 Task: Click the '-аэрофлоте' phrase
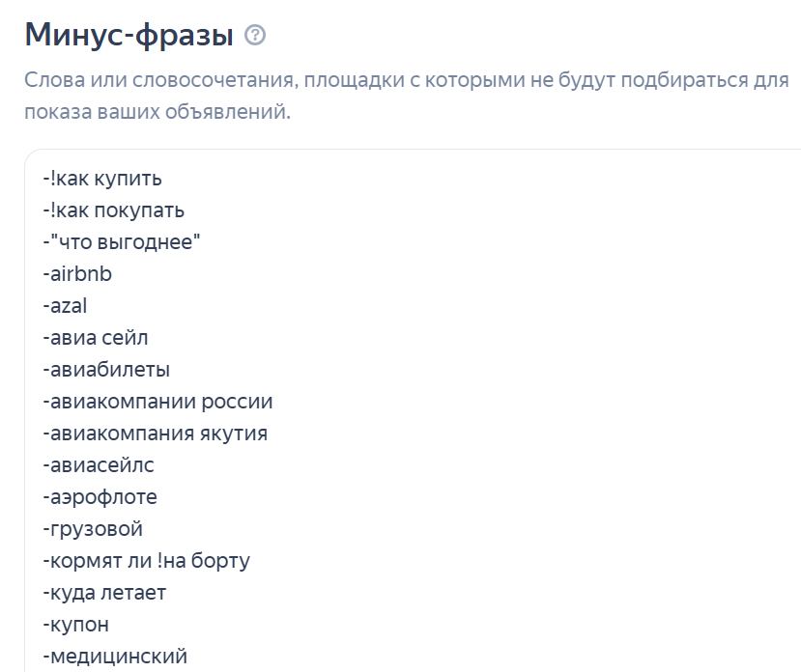[x=100, y=497]
